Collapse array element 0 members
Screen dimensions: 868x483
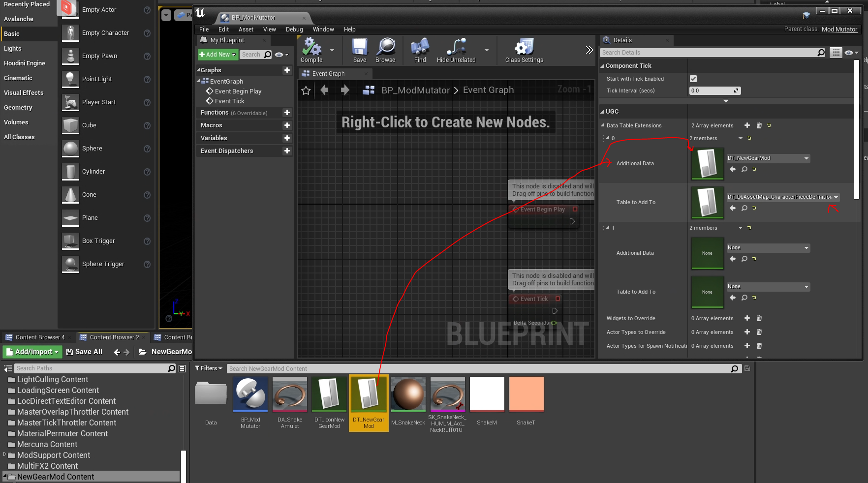point(608,138)
